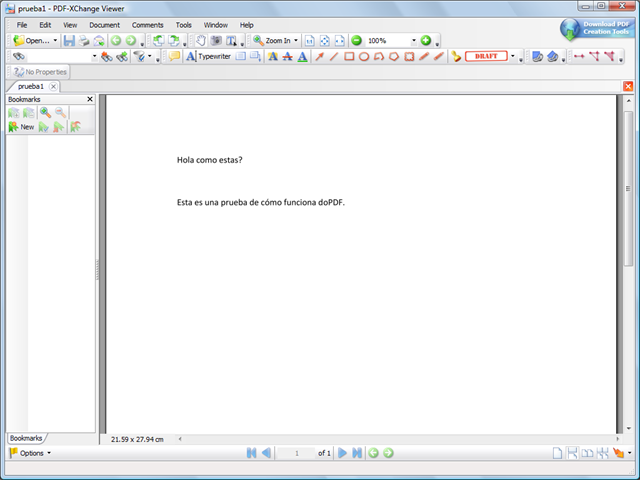Click the green minus zoom-out button
This screenshot has width=640, height=480.
pos(356,40)
